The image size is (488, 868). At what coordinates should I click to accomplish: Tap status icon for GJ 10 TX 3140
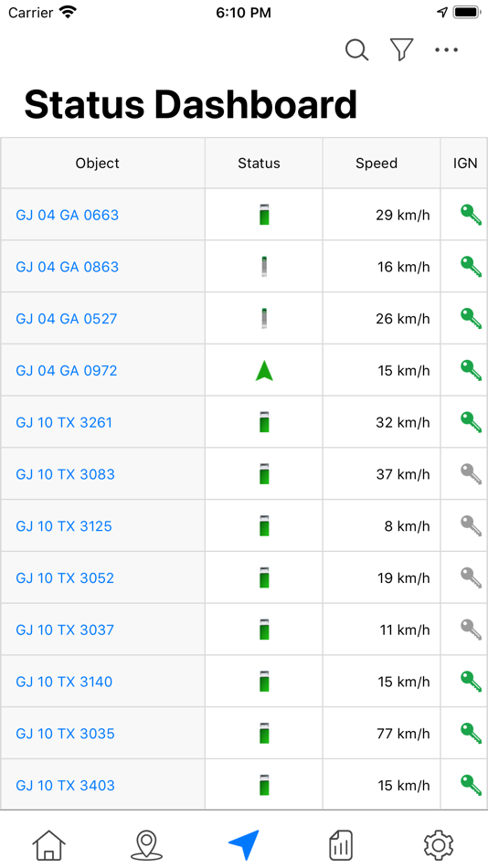[x=264, y=682]
